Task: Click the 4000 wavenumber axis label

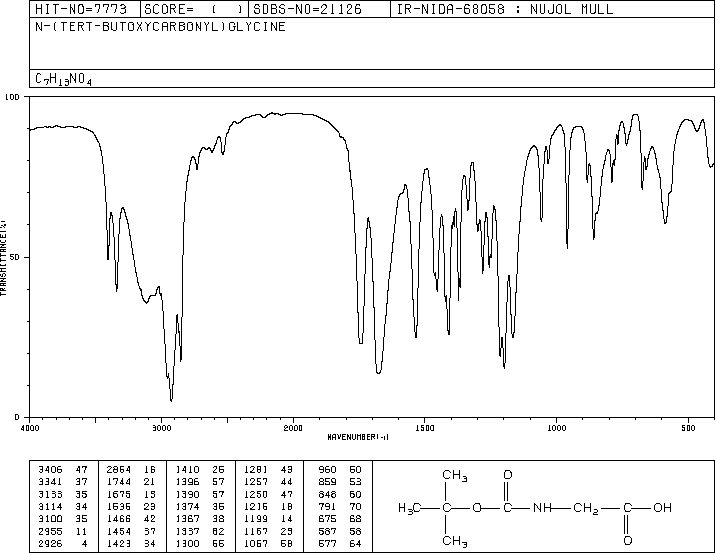Action: (x=30, y=428)
